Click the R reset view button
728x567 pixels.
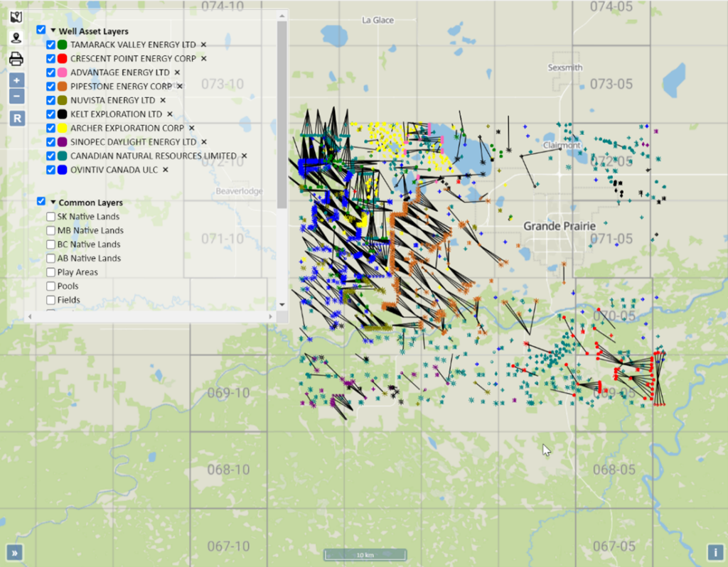tap(17, 118)
